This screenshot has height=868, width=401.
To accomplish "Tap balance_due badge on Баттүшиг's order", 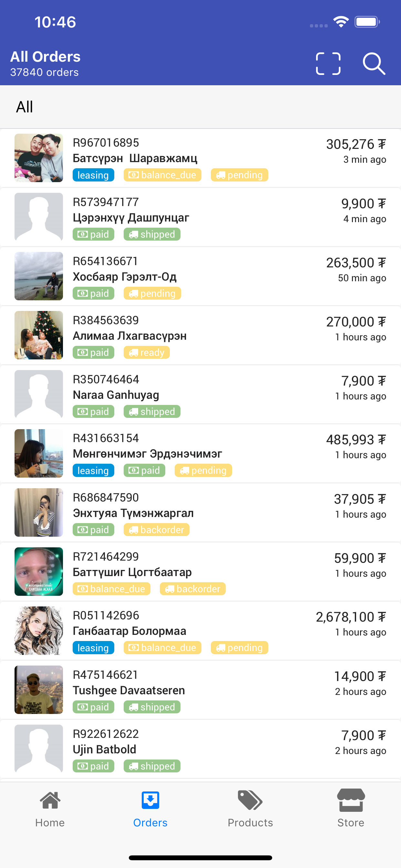I will [111, 589].
